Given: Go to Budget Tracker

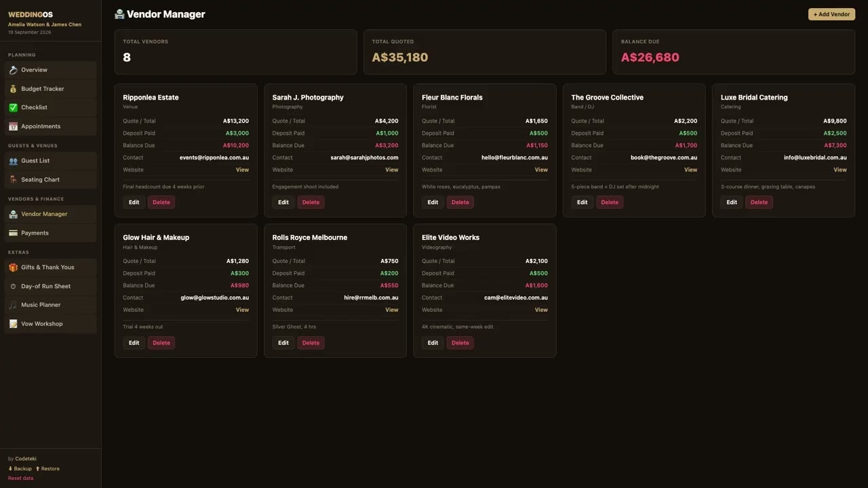Looking at the screenshot, I should pyautogui.click(x=50, y=89).
